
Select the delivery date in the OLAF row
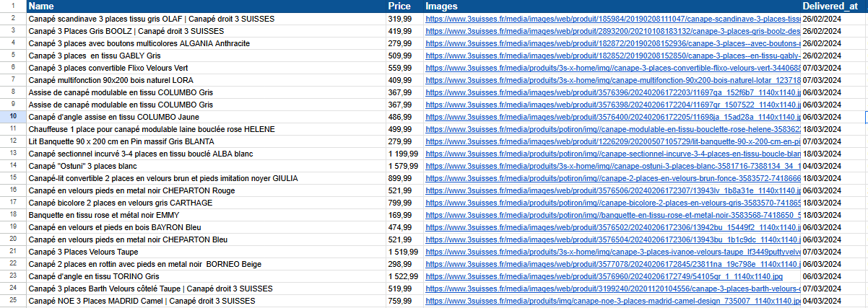(833, 19)
